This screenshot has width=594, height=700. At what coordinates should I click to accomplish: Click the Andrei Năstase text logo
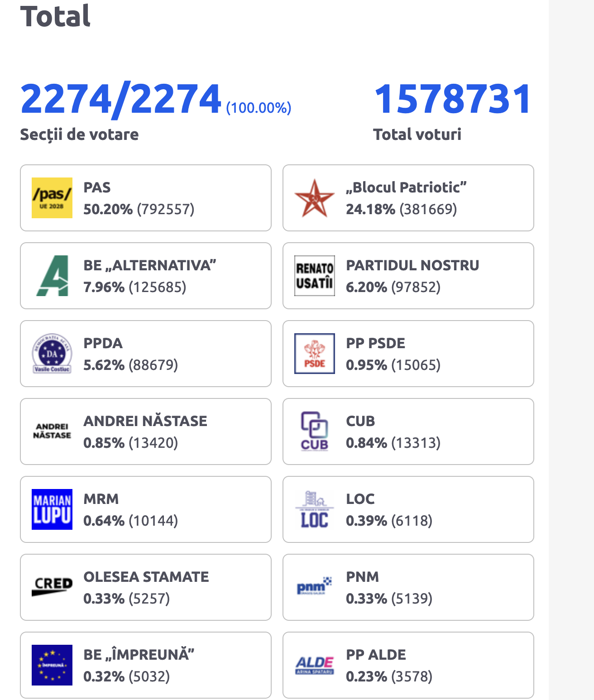tap(52, 431)
